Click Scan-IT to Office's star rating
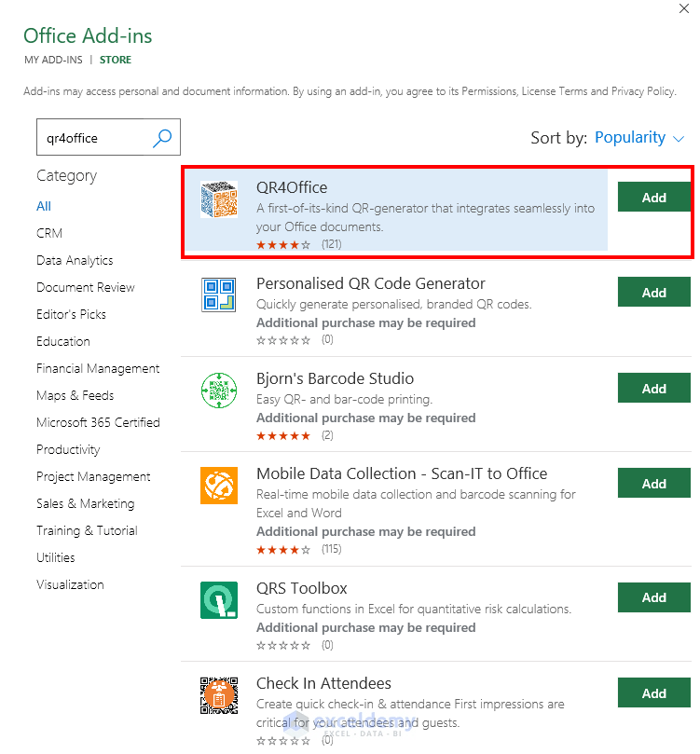This screenshot has width=700, height=754. pos(283,549)
